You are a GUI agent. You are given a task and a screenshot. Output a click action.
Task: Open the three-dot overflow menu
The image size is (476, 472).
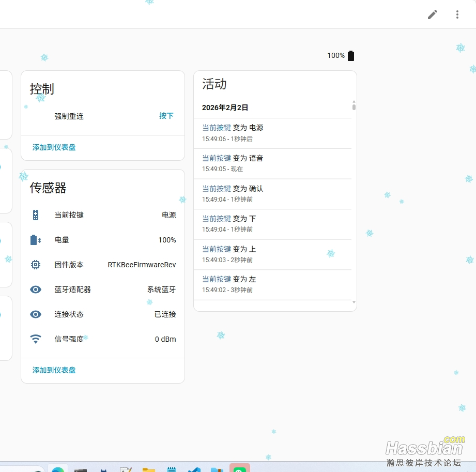click(457, 14)
